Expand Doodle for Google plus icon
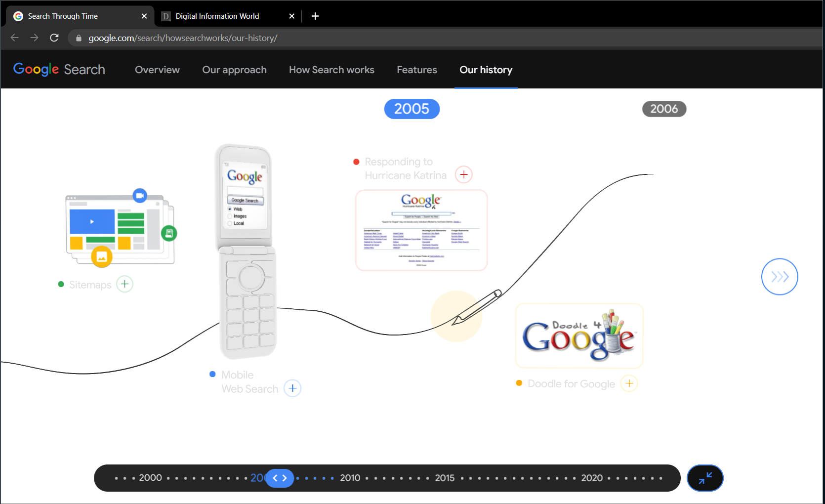The height and width of the screenshot is (504, 825). click(629, 383)
